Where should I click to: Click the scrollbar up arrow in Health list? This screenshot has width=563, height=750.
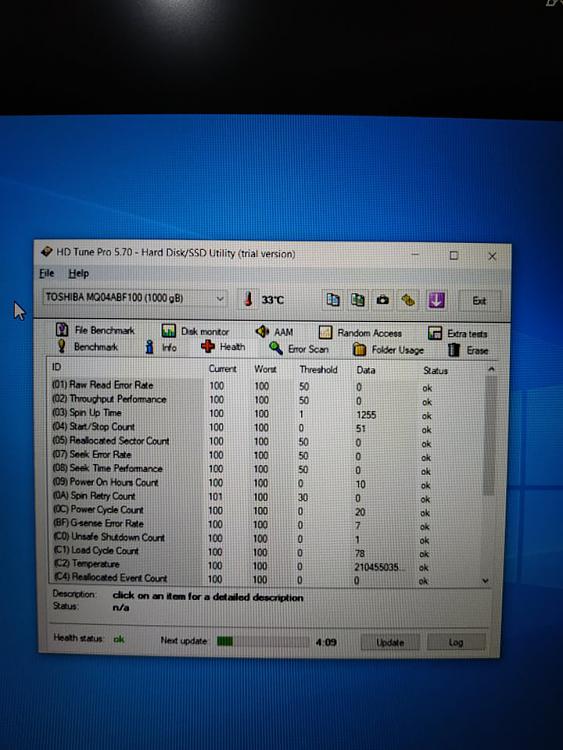click(490, 369)
